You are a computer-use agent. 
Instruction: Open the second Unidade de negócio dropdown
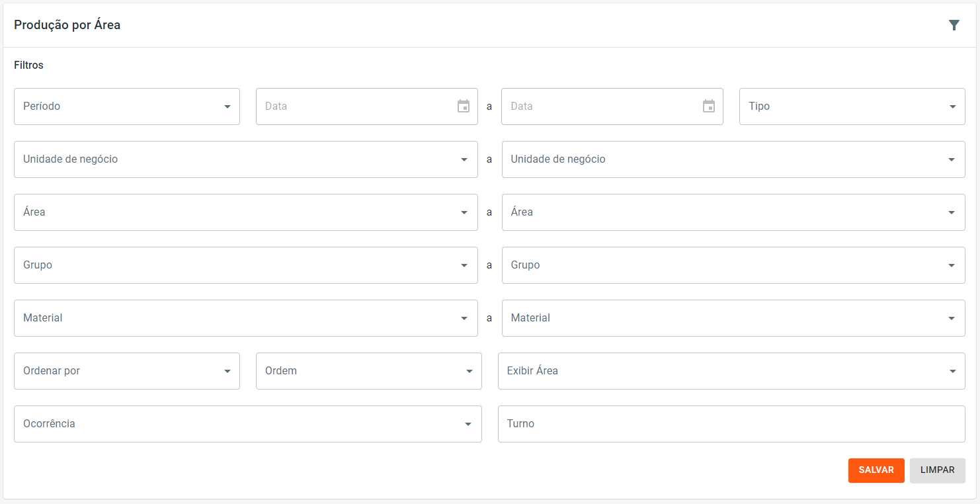(x=733, y=159)
